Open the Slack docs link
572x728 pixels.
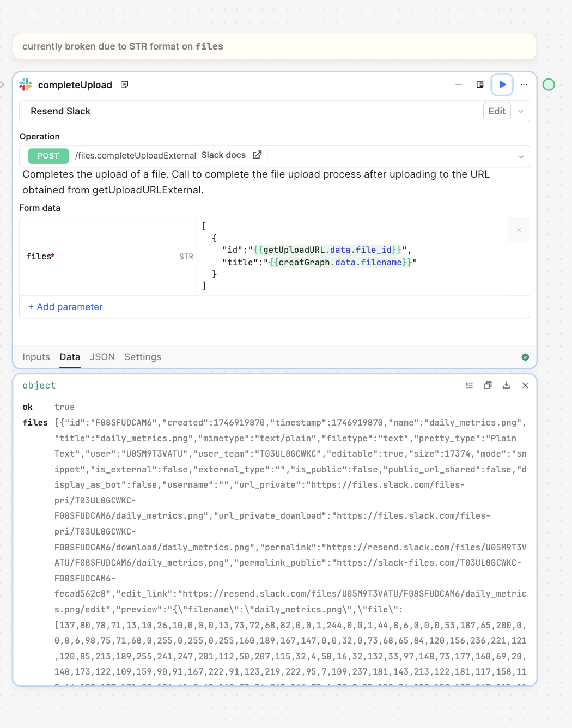click(232, 155)
